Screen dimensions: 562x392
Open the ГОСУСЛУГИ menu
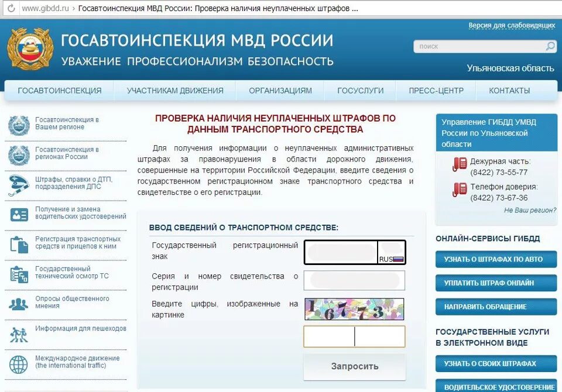360,91
